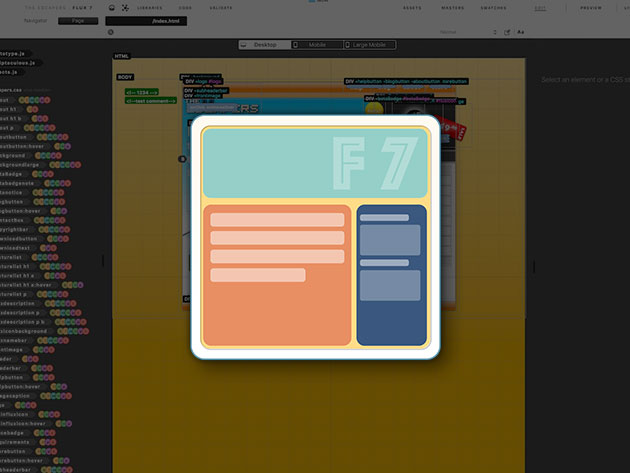The width and height of the screenshot is (630, 473).
Task: Click the Aa text style icon
Action: click(521, 32)
